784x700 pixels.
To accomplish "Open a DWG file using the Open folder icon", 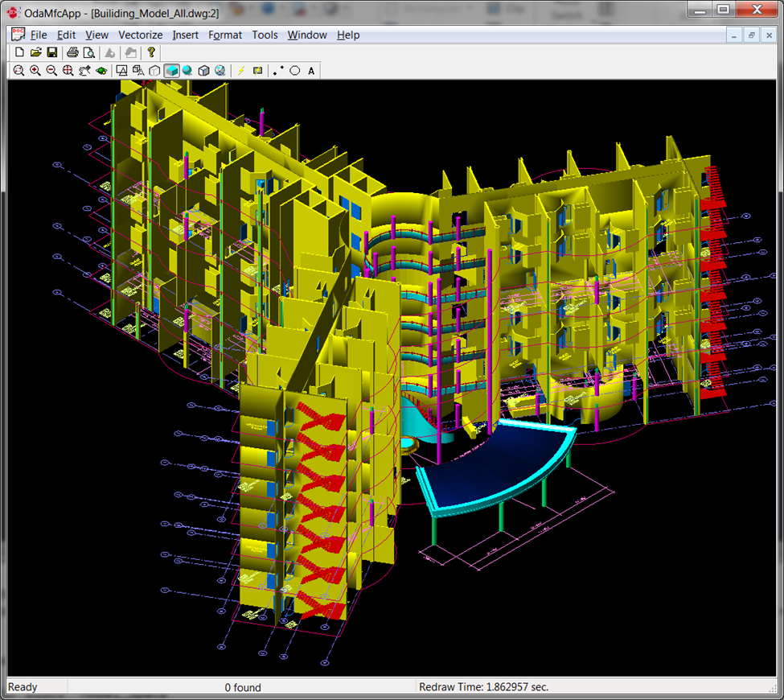I will pyautogui.click(x=37, y=51).
